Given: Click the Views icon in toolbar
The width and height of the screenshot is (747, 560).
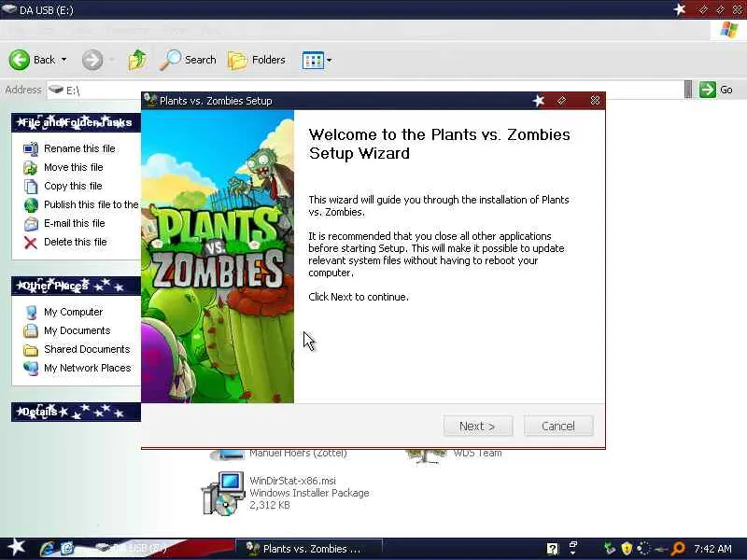Looking at the screenshot, I should [x=313, y=61].
